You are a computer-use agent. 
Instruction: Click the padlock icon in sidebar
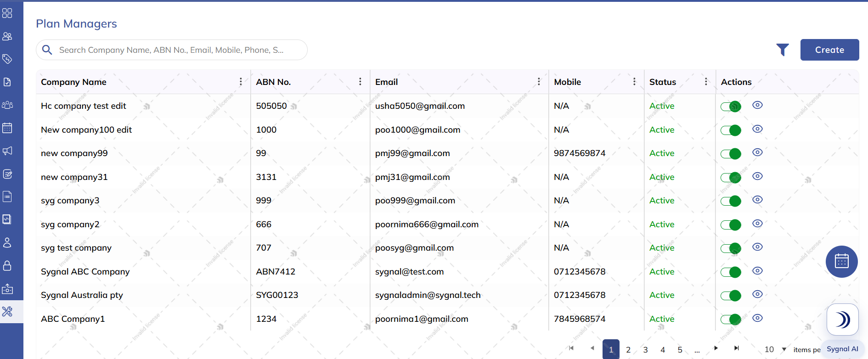pos(7,266)
